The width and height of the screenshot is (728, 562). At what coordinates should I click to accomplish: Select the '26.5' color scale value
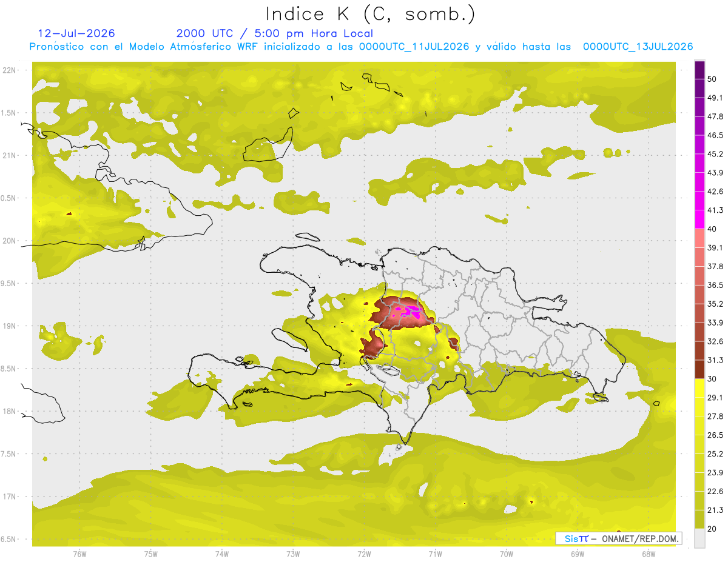tap(715, 435)
